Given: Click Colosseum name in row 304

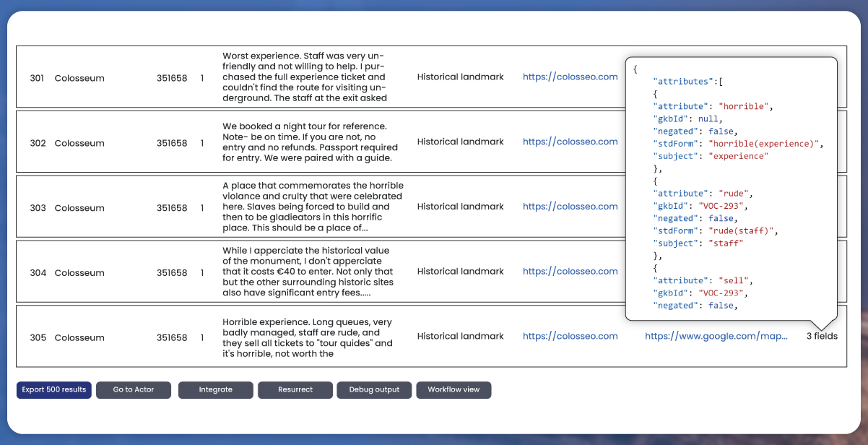Looking at the screenshot, I should pyautogui.click(x=79, y=273).
